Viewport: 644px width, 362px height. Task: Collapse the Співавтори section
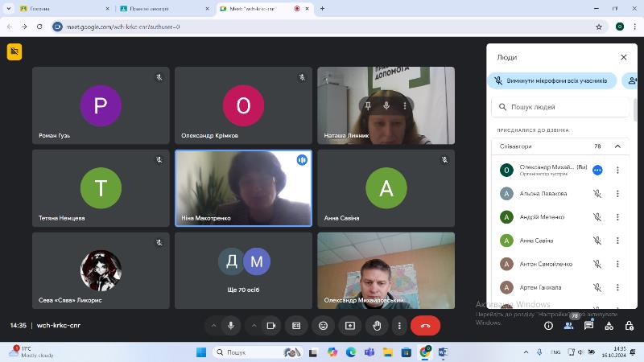[617, 146]
